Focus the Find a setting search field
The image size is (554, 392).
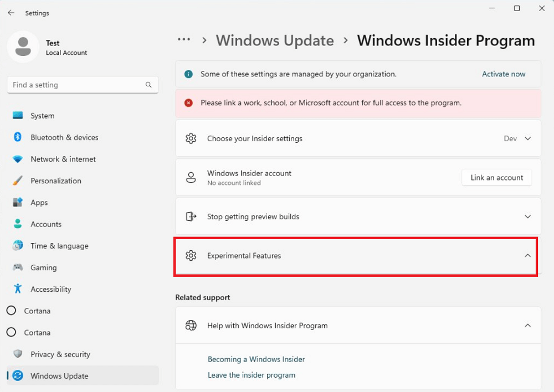coord(83,85)
